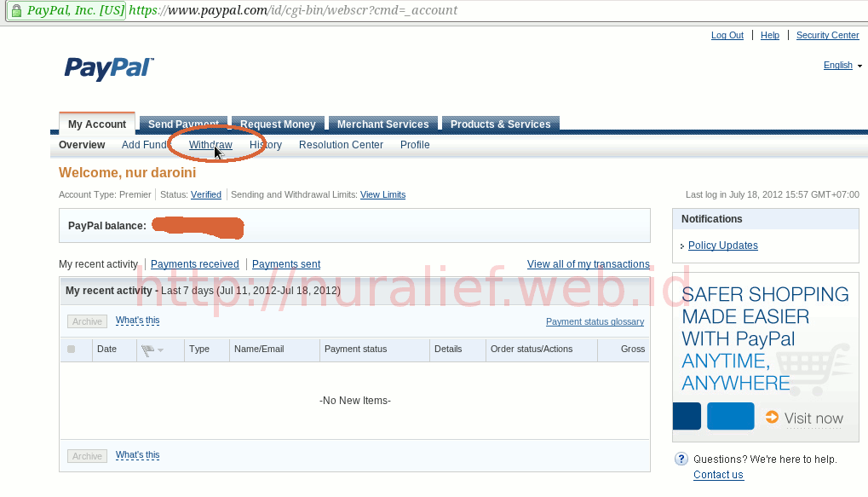Open the Add Funds submenu item
The image size is (868, 497).
coord(145,145)
